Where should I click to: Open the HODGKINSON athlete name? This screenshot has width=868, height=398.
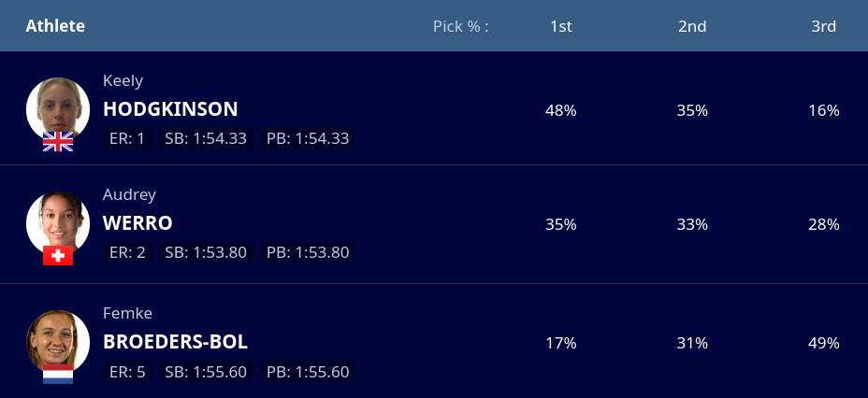[x=170, y=109]
